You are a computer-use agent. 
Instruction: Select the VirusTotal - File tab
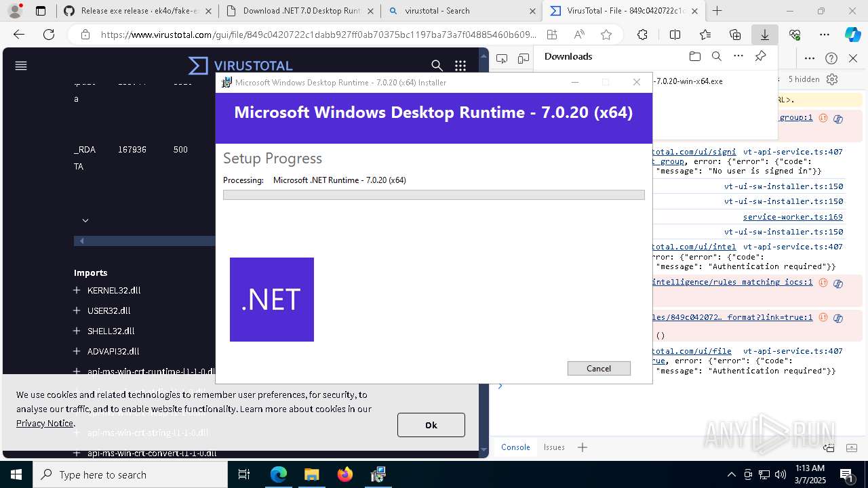point(623,11)
